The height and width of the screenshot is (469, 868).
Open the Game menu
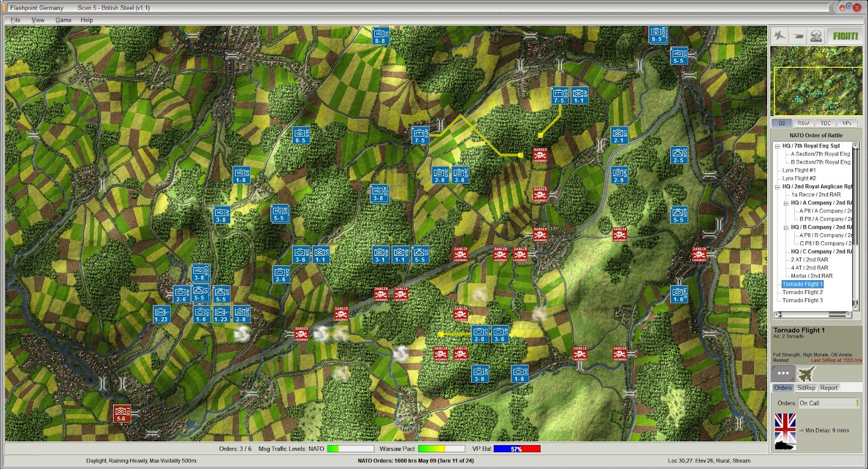click(x=63, y=20)
